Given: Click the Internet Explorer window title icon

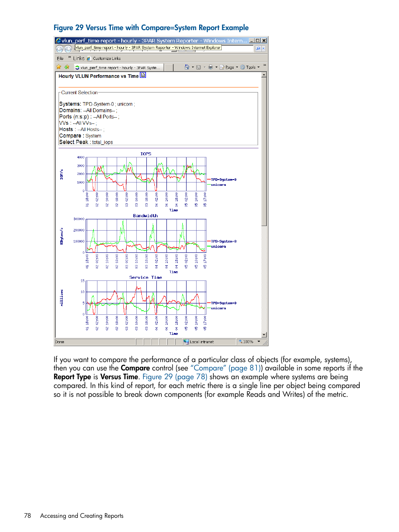Looking at the screenshot, I should click(58, 41).
